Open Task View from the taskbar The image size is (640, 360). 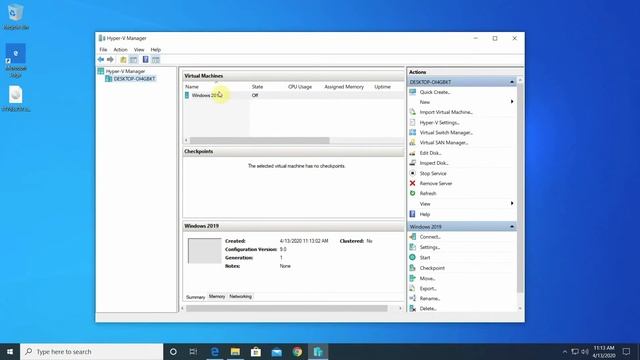(193, 351)
